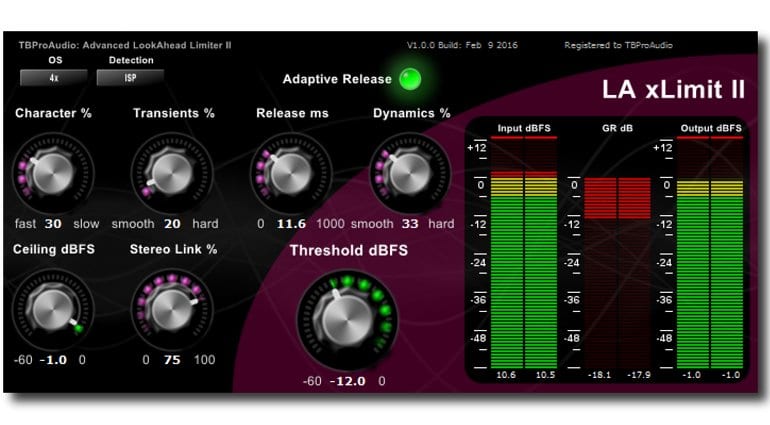The height and width of the screenshot is (425, 770).
Task: Click the GR dB gain reduction meter
Action: pyautogui.click(x=617, y=273)
